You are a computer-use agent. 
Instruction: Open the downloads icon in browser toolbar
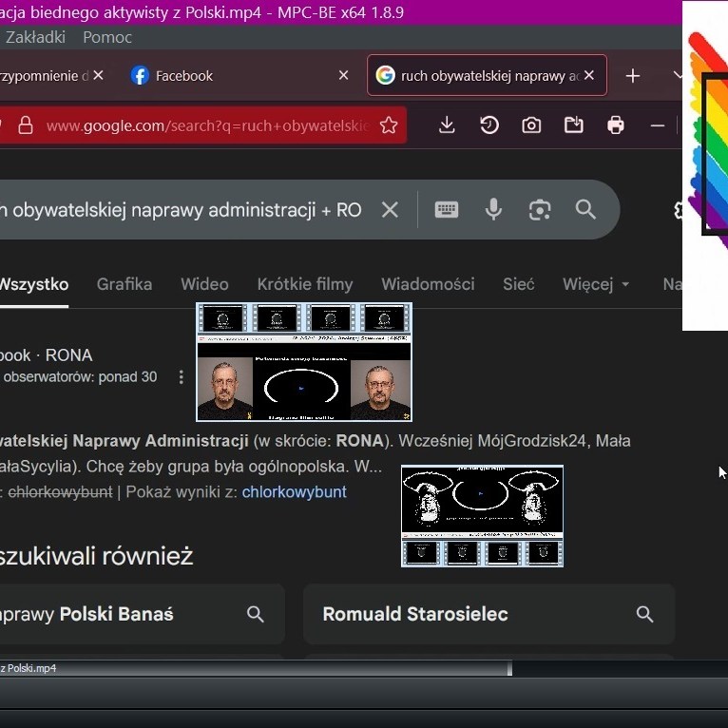point(447,125)
